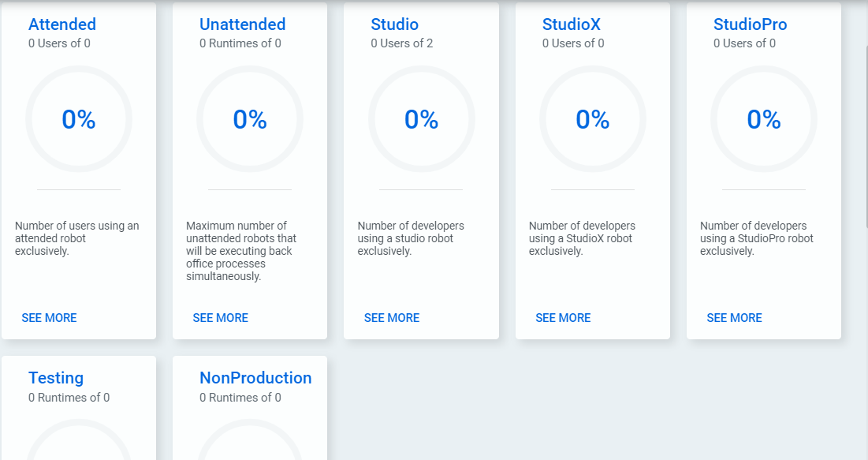Screen dimensions: 868x460
Task: Click '0 Users of 2' under Studio
Action: coord(402,43)
